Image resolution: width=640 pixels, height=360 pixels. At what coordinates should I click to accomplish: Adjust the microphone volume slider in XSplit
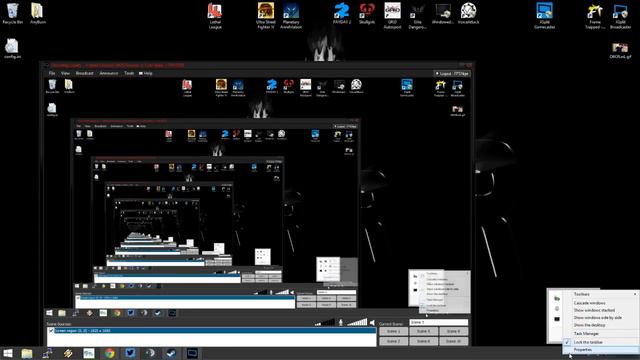click(x=324, y=322)
